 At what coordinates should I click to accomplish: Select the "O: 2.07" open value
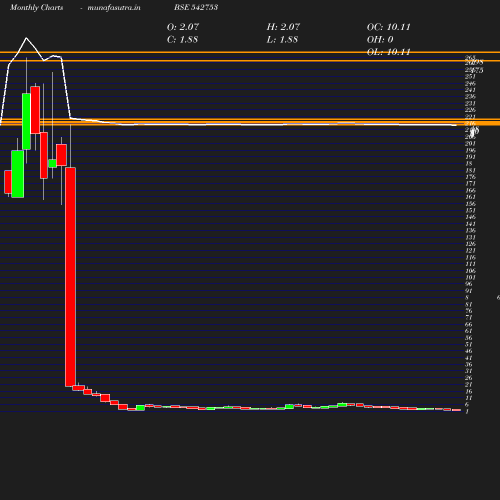point(183,27)
